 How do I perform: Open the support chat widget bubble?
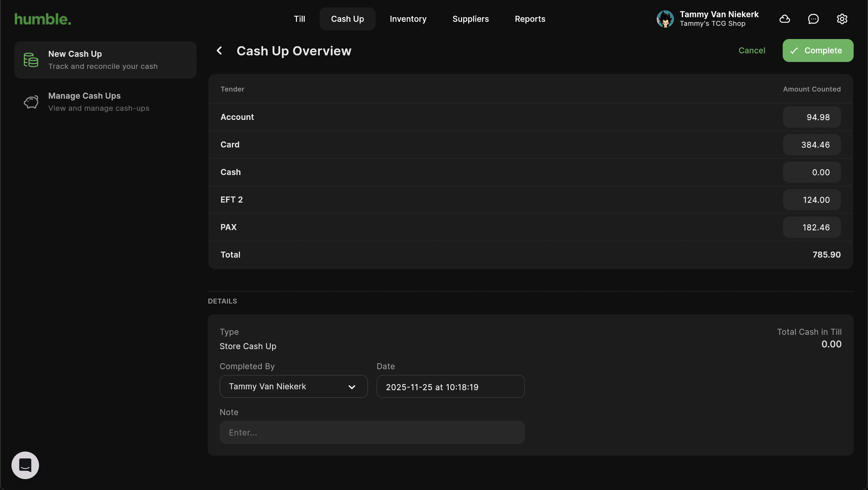(25, 465)
